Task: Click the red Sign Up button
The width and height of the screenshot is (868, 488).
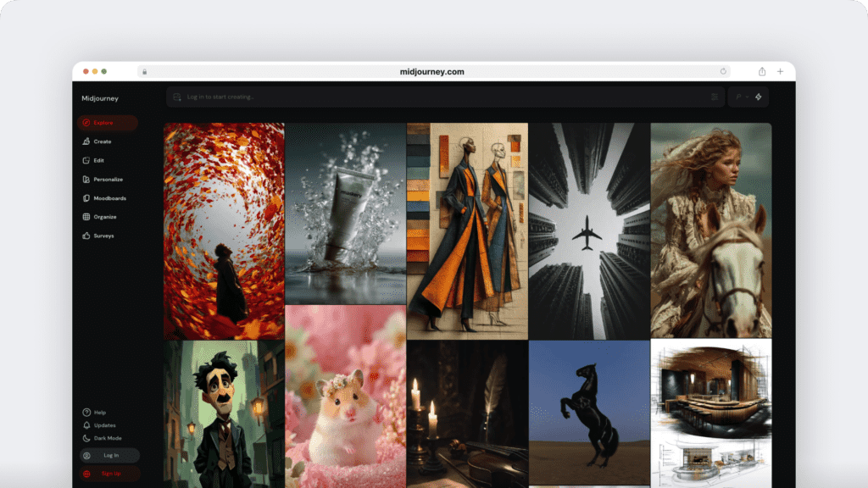Action: 109,474
